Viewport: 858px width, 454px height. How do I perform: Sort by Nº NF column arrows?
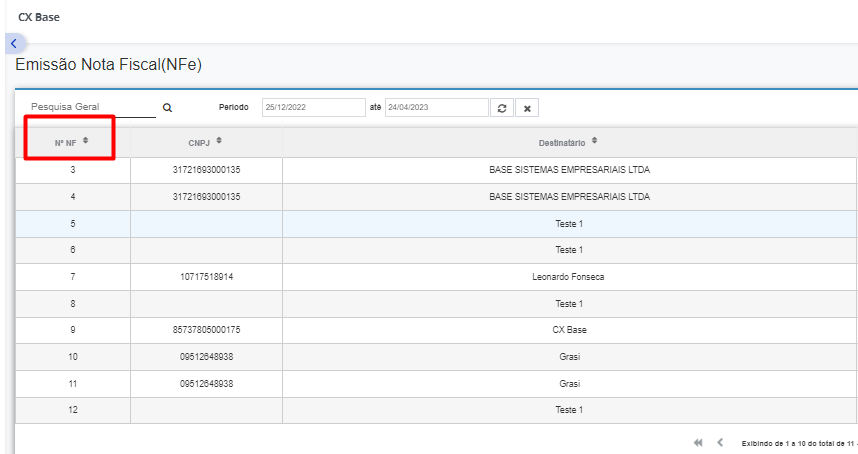85,141
